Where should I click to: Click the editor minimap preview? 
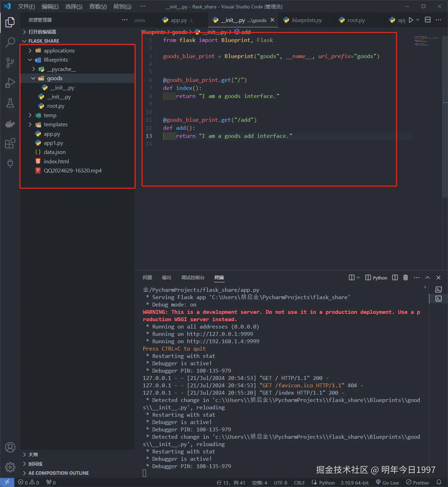426,41
